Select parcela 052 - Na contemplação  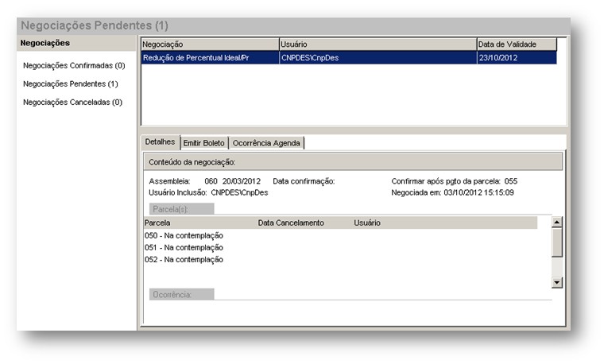[184, 260]
